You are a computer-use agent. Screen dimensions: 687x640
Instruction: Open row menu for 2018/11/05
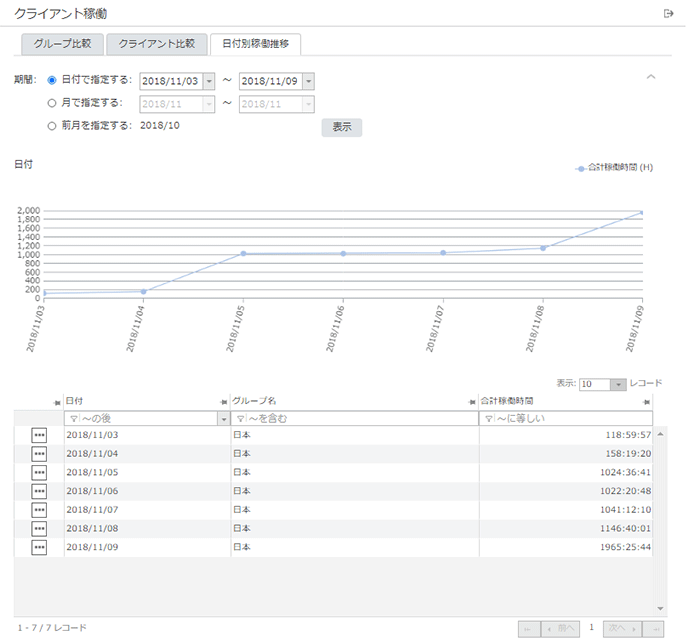(x=39, y=472)
